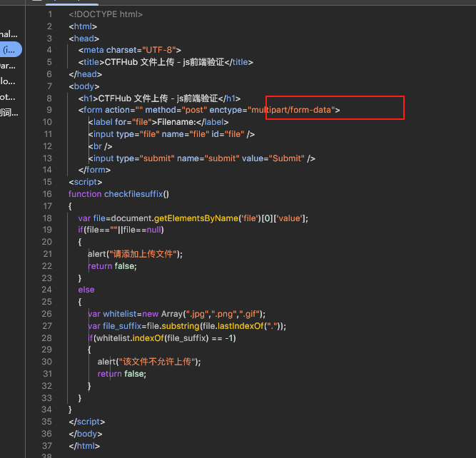Click the checkfilesuffix function name

133,194
